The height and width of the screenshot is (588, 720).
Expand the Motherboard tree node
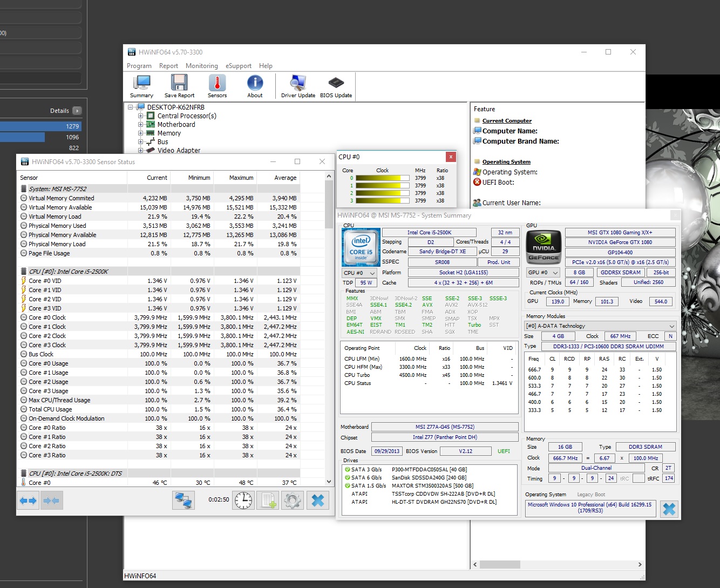(x=140, y=124)
